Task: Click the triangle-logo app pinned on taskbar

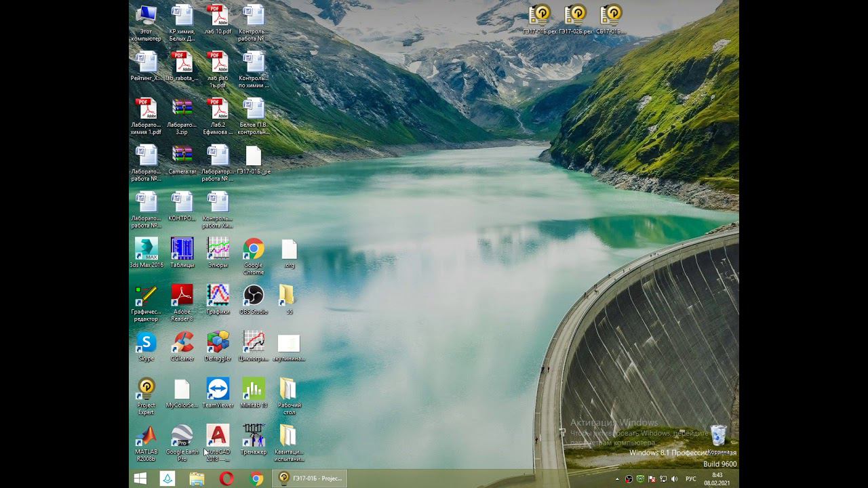Action: [167, 479]
